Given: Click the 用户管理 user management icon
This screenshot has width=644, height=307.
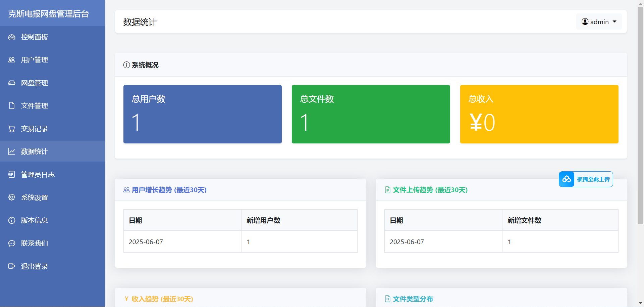Looking at the screenshot, I should point(12,60).
